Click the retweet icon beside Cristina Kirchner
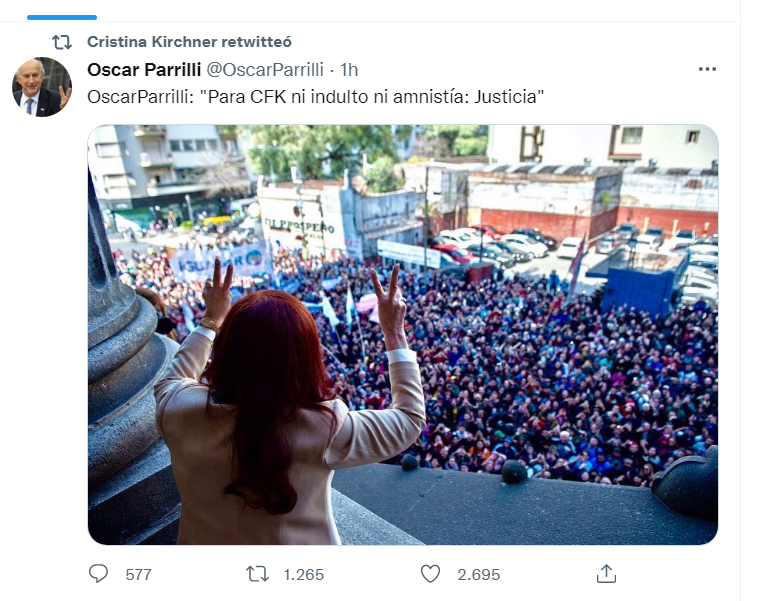Image resolution: width=771 pixels, height=601 pixels. (62, 42)
